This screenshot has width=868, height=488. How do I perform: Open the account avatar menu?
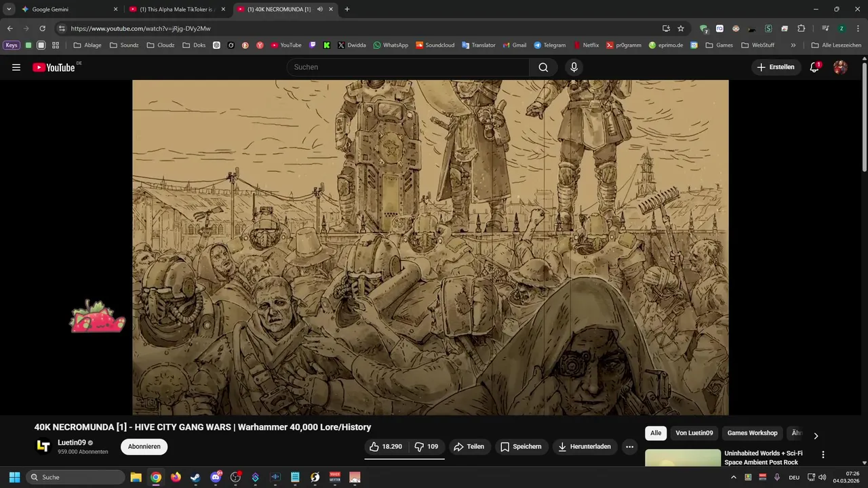[840, 67]
